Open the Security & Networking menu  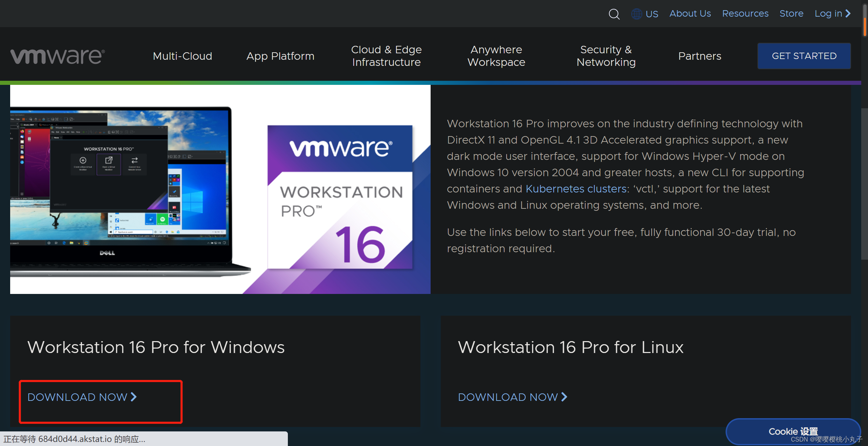click(x=606, y=56)
